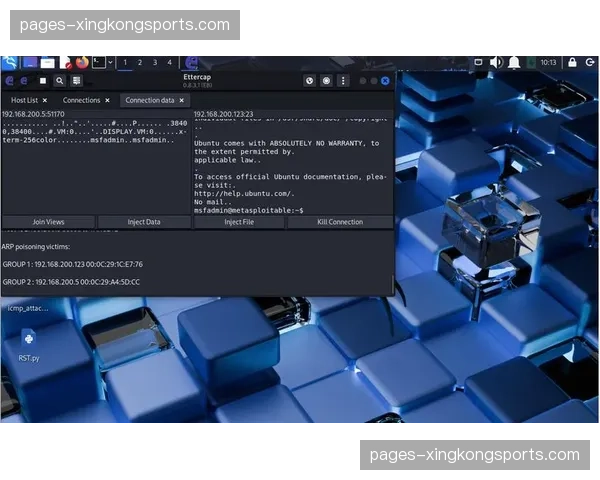The height and width of the screenshot is (480, 600).
Task: Open the hosts list icon in Ettercap toolbar
Action: (77, 81)
